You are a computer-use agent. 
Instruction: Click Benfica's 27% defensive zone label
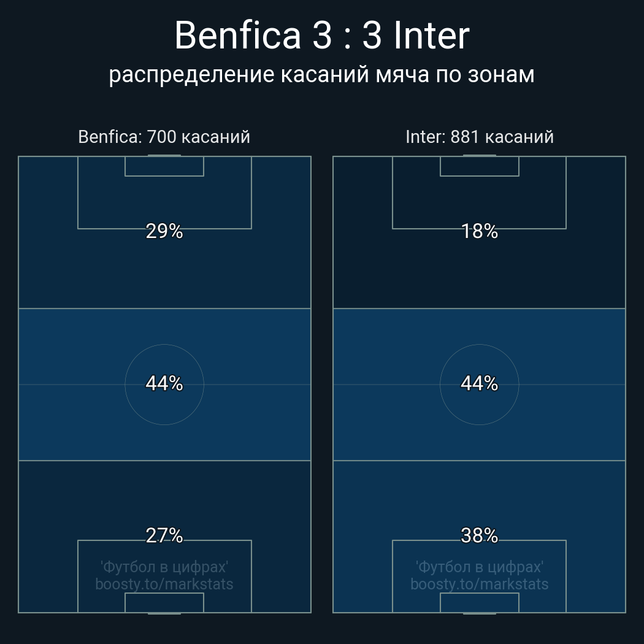[164, 535]
